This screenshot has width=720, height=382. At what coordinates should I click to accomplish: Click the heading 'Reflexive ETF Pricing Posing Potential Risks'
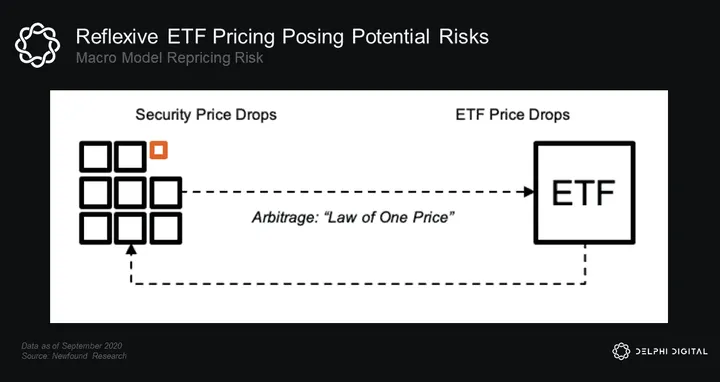coord(282,37)
